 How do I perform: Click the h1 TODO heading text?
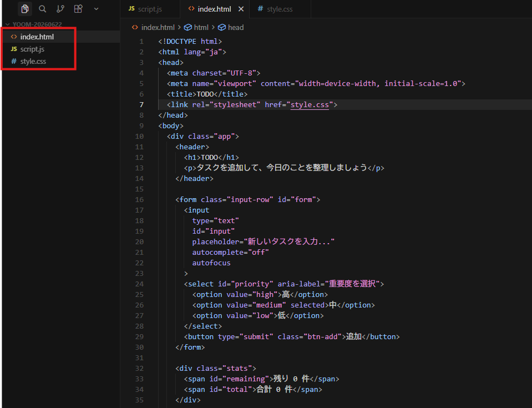click(x=209, y=157)
